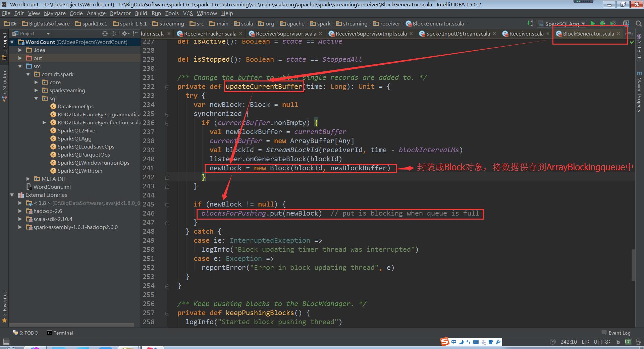Viewport: 644px width, 349px height.
Task: Toggle code folding at updateCurrentBuffer line 232
Action: pyautogui.click(x=167, y=87)
